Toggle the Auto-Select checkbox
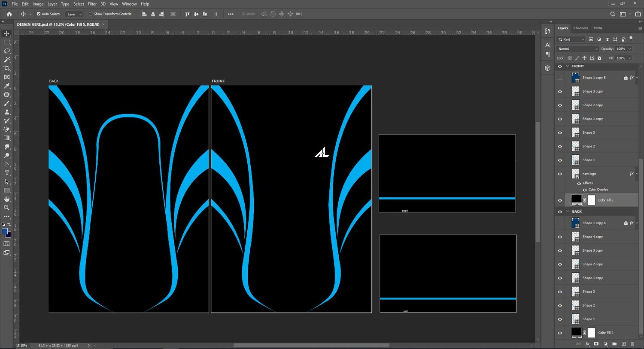644x349 pixels. (x=39, y=14)
